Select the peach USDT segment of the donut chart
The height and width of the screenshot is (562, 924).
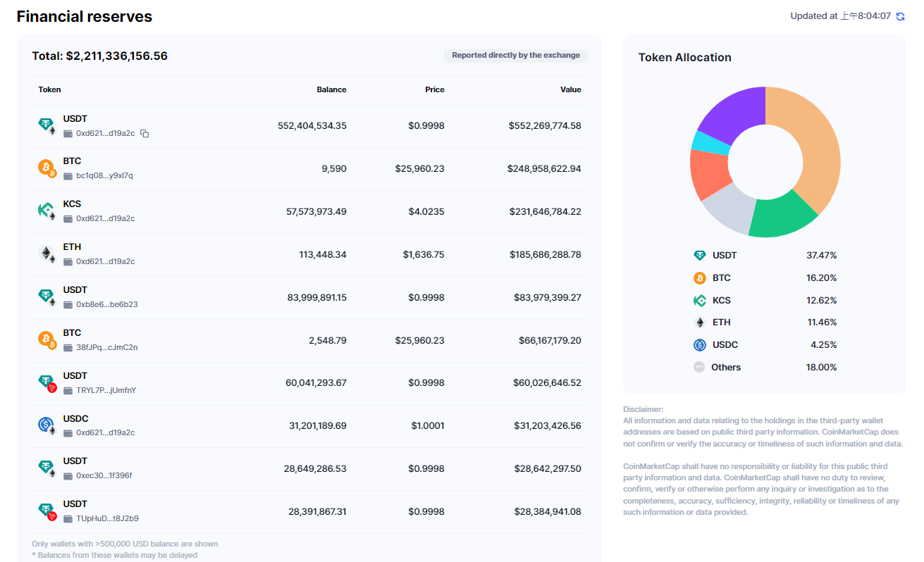818,141
